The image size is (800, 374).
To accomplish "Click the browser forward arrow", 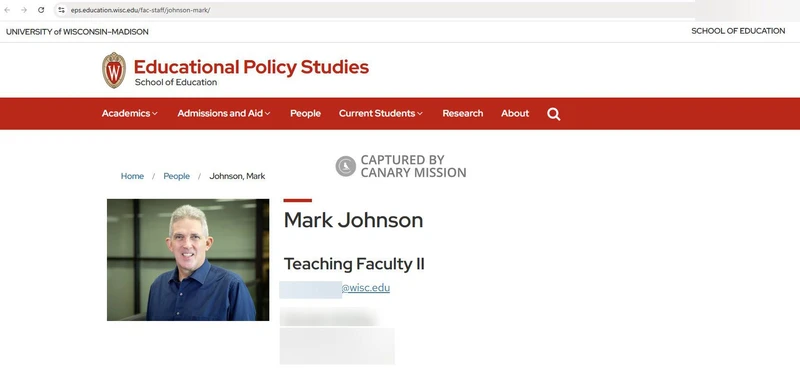I will tap(24, 10).
